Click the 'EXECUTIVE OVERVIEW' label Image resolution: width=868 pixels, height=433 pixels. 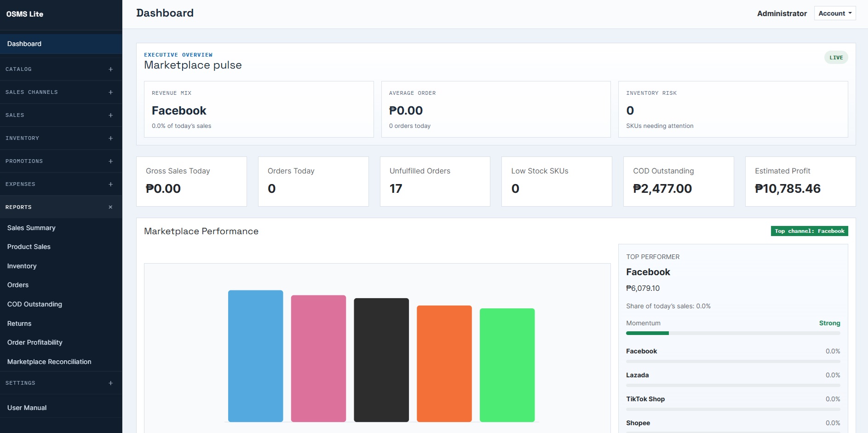[x=178, y=55]
